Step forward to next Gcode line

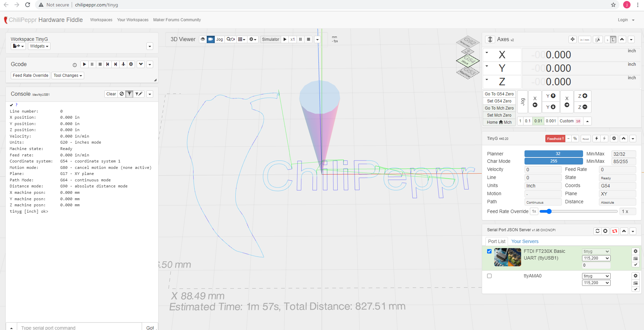point(115,64)
